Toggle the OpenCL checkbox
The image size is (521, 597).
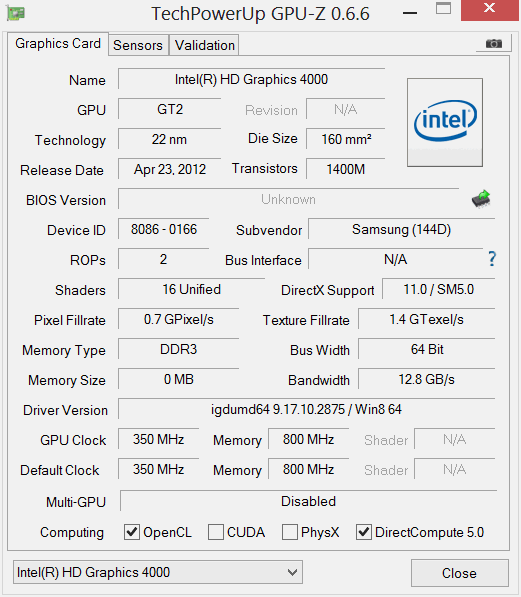pos(132,532)
